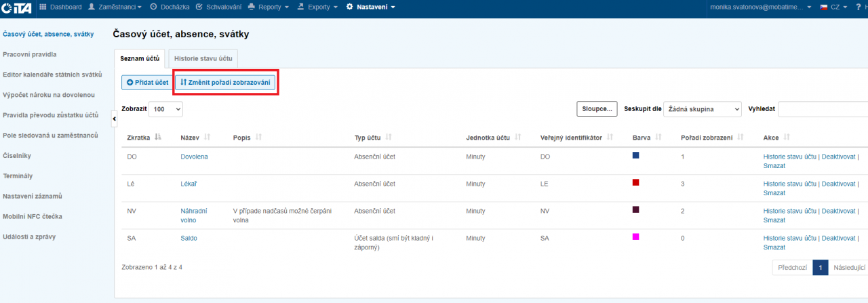Click the help question mark icon
868x303 pixels.
(858, 7)
